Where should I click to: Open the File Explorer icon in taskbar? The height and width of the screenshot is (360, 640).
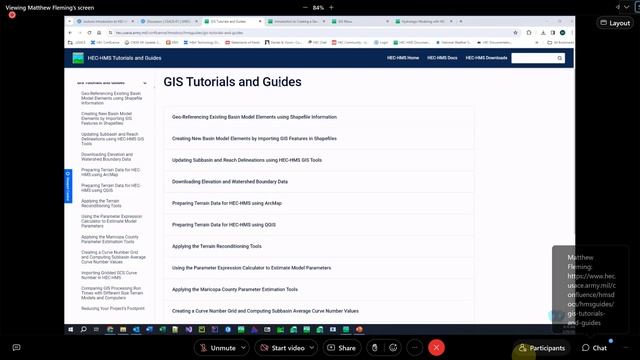tap(123, 329)
